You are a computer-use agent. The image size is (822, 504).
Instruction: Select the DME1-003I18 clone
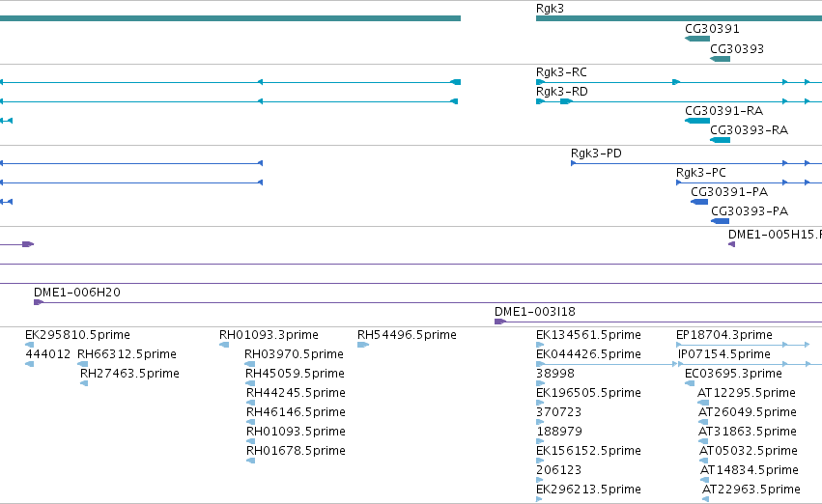[658, 322]
